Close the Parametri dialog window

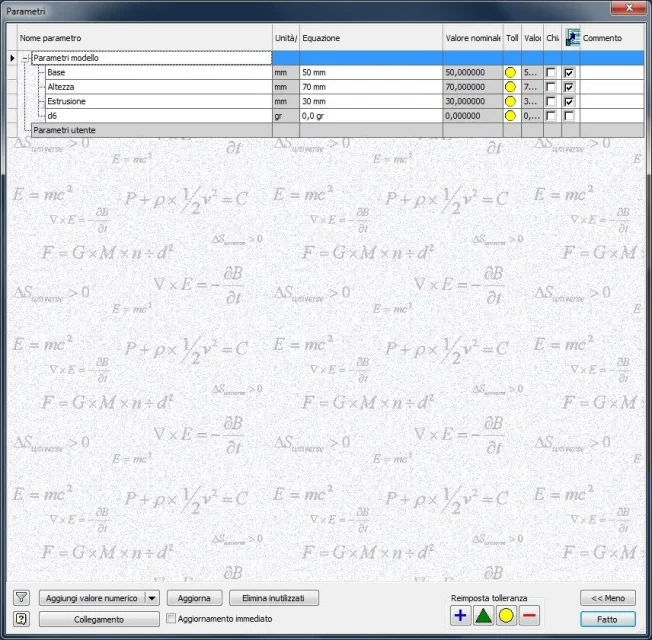[629, 7]
